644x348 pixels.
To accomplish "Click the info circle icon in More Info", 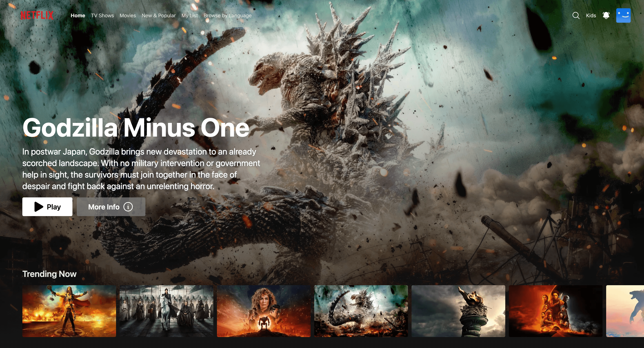I will [128, 207].
